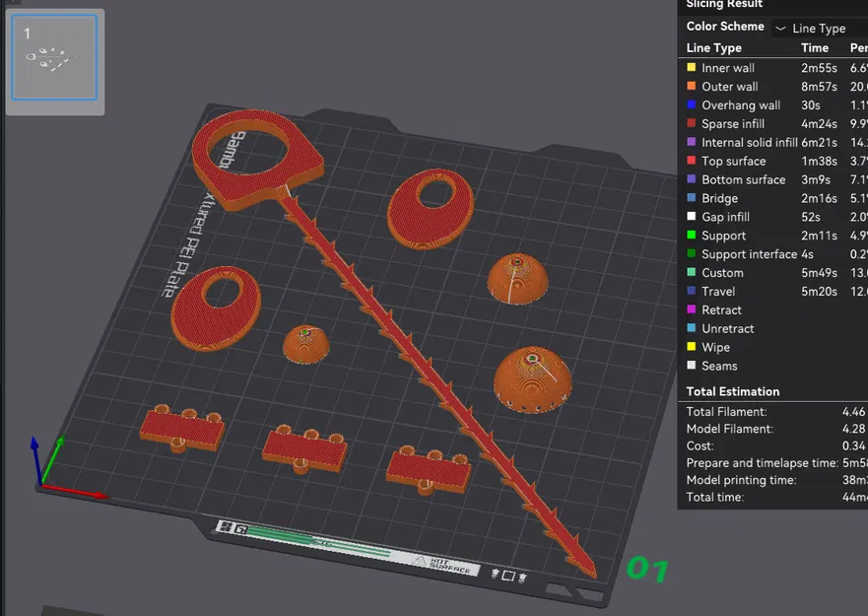Image resolution: width=868 pixels, height=616 pixels.
Task: Click the largest dome model
Action: [x=532, y=380]
